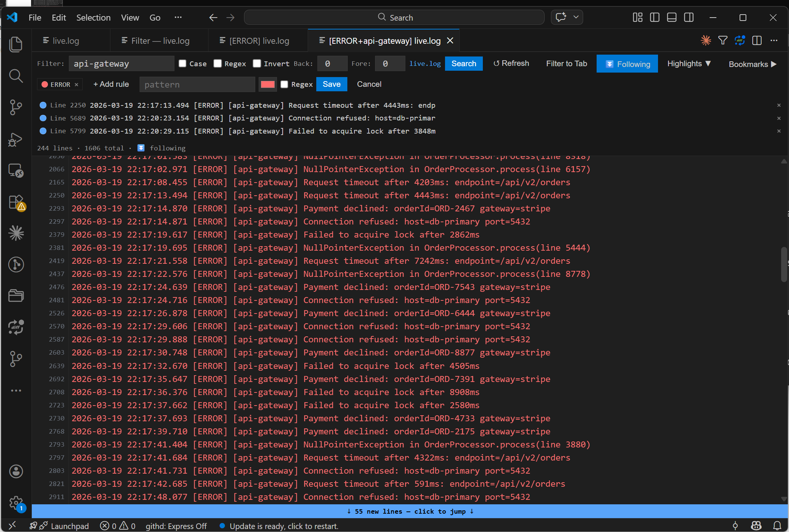The image size is (789, 532).
Task: Remove bookmark for Line 5799
Action: [779, 131]
